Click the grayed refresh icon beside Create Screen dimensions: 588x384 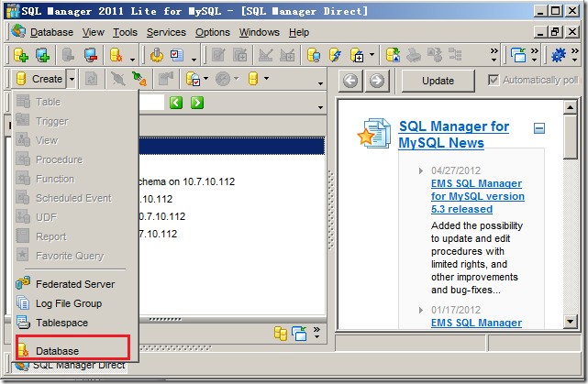91,79
